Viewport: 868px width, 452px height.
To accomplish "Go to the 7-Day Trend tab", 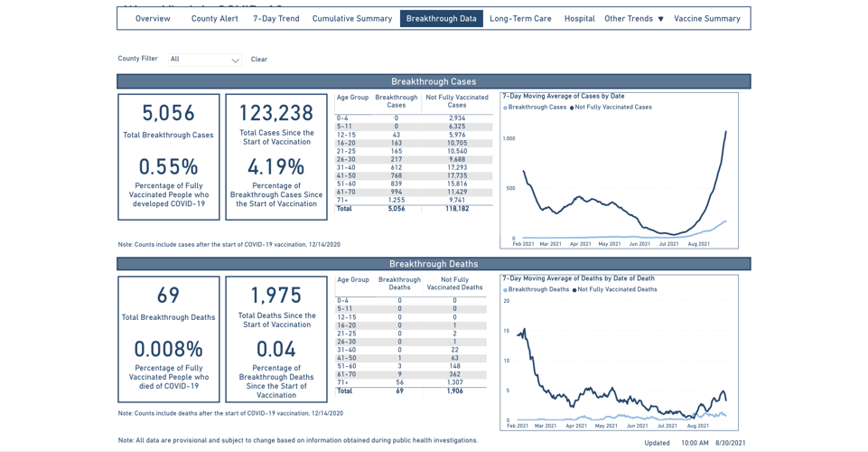I will click(x=276, y=19).
